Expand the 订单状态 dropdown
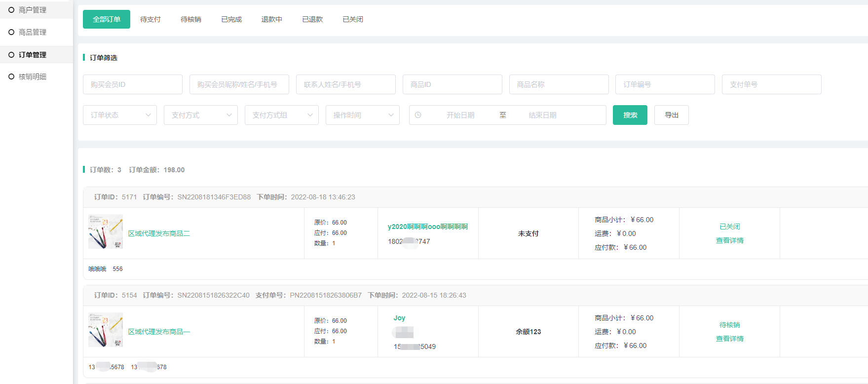Image resolution: width=868 pixels, height=384 pixels. pyautogui.click(x=120, y=115)
